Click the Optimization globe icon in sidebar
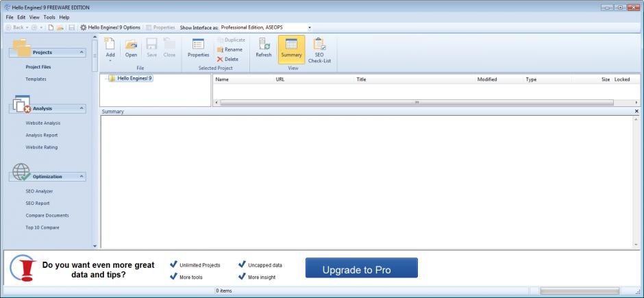 (21, 172)
